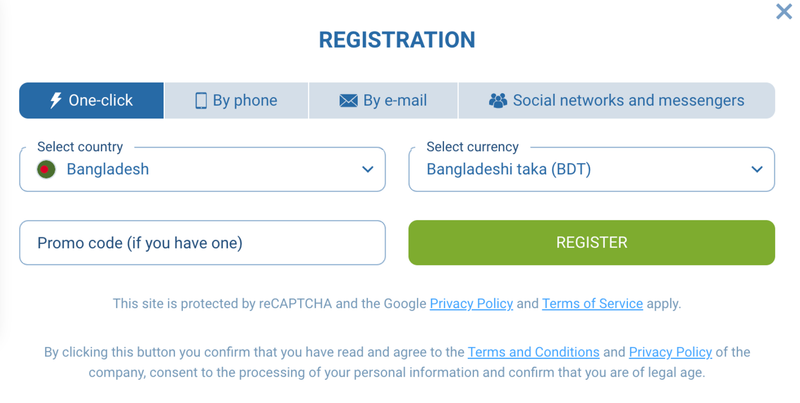The image size is (800, 403).
Task: Focus the Promo code input field
Action: click(x=202, y=243)
